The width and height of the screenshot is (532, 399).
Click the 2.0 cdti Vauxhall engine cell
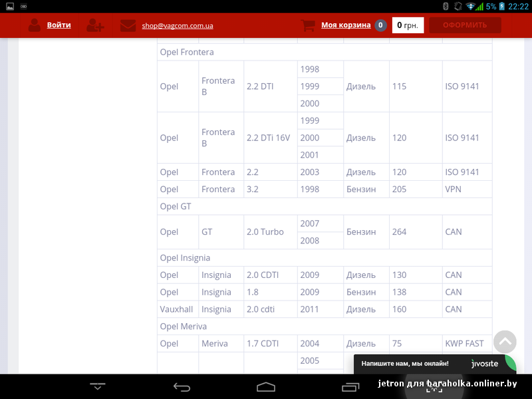(271, 309)
